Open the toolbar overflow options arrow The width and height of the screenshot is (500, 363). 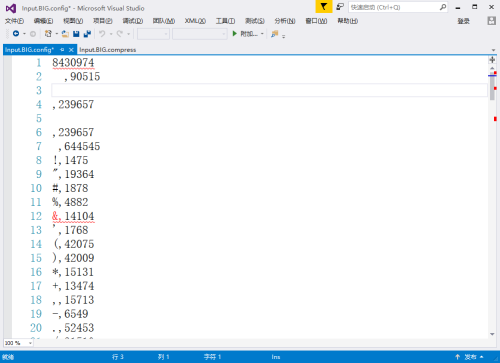tap(284, 36)
